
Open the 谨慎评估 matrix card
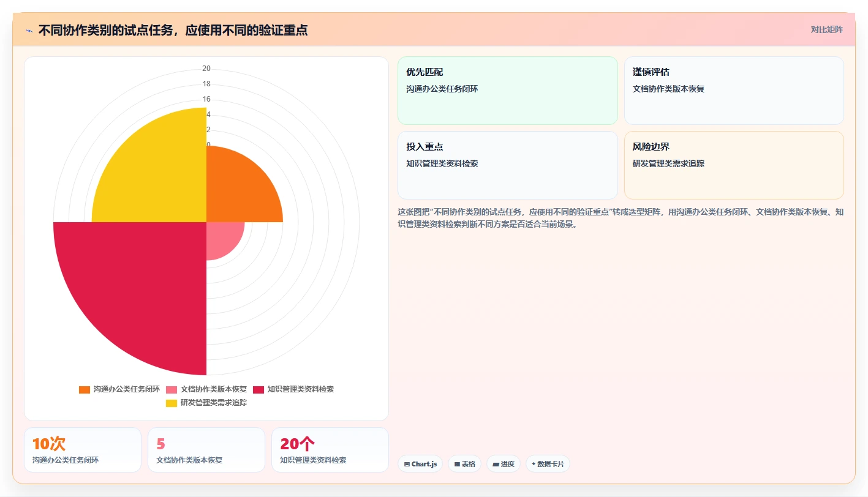[734, 91]
